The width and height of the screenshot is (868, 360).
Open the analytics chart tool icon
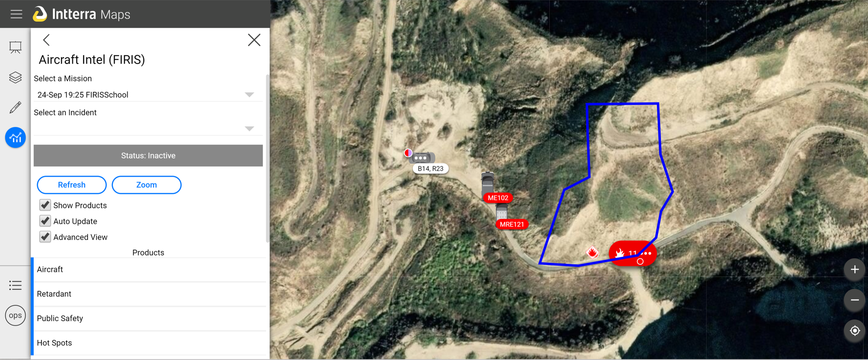coord(15,138)
